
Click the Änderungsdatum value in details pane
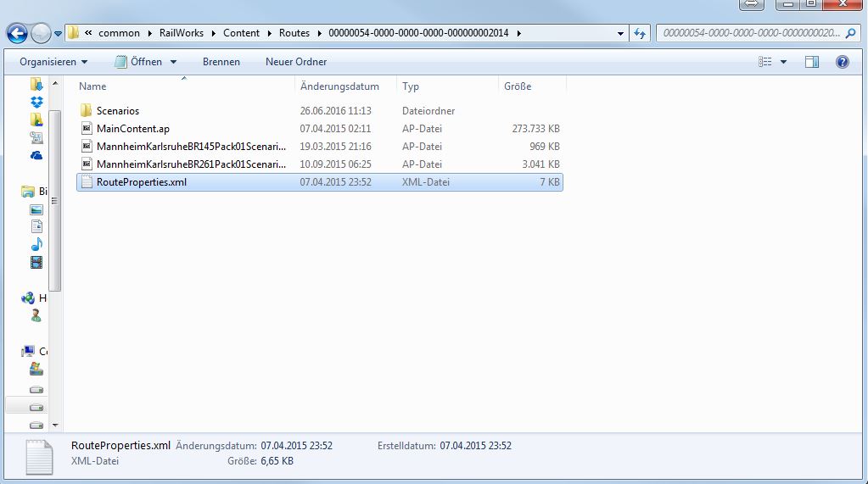(x=297, y=446)
